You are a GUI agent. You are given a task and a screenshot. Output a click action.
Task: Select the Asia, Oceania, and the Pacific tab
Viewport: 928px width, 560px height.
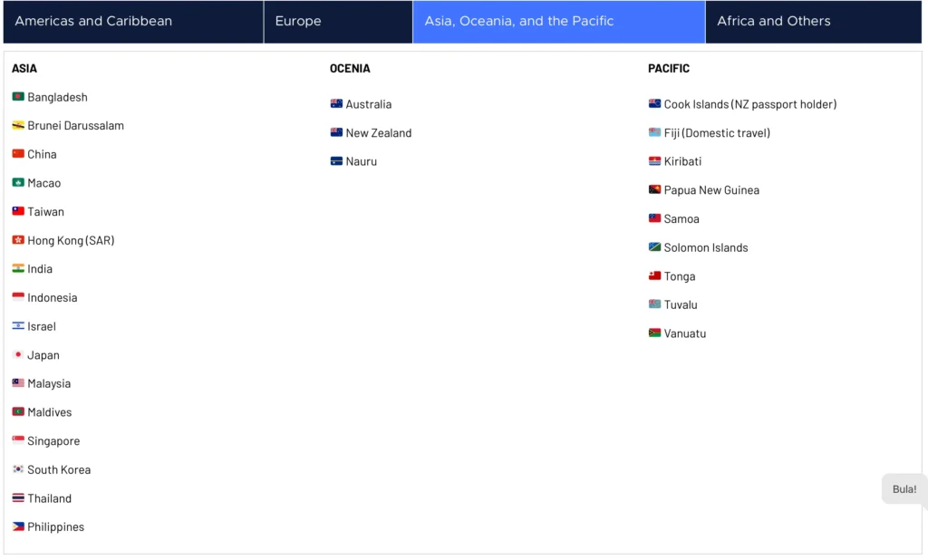[x=558, y=21]
